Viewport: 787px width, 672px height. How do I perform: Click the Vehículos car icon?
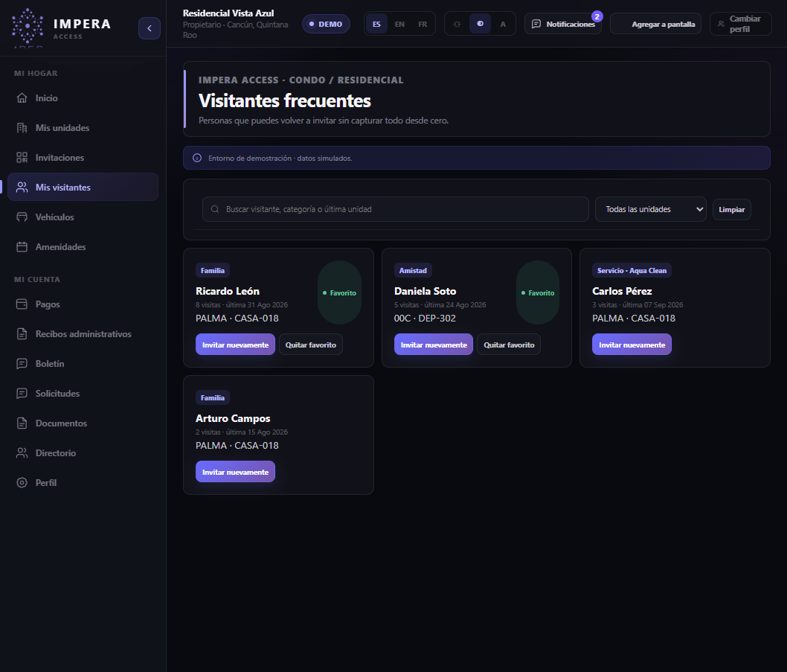pos(22,217)
